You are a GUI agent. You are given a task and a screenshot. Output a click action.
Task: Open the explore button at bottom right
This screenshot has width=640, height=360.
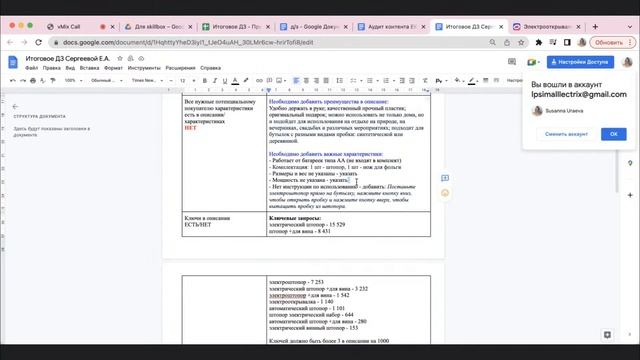[607, 335]
